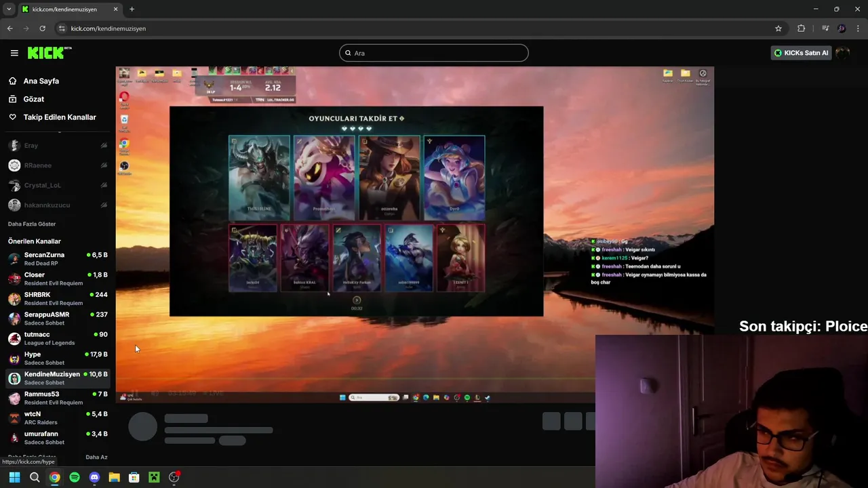Screen dimensions: 868x488
Task: Click the address bar URL kick.com/kendinemuzisyen
Action: 108,28
